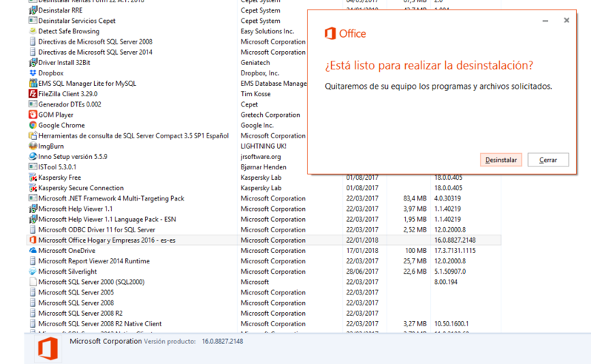Click size 83,4 MB for .NET Framework

[415, 198]
